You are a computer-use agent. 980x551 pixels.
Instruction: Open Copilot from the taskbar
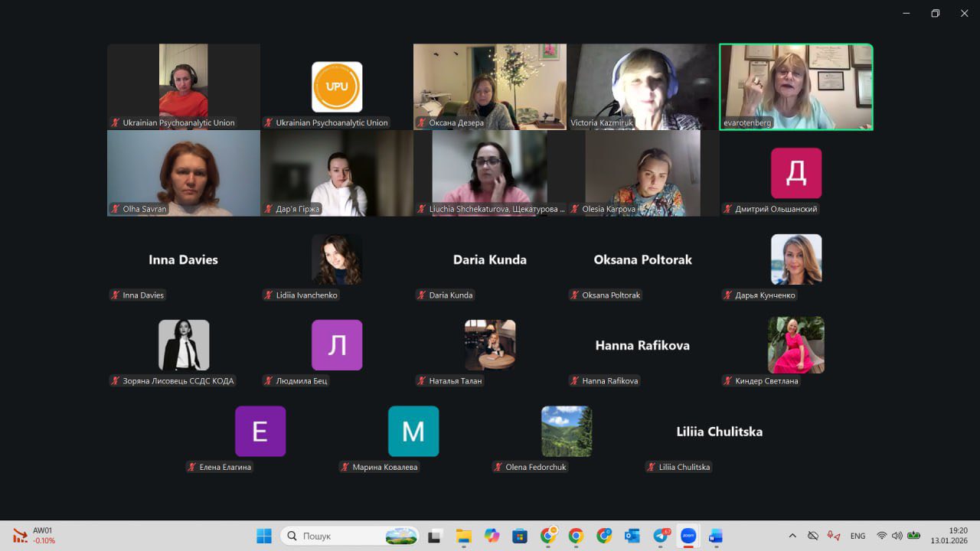pos(492,536)
